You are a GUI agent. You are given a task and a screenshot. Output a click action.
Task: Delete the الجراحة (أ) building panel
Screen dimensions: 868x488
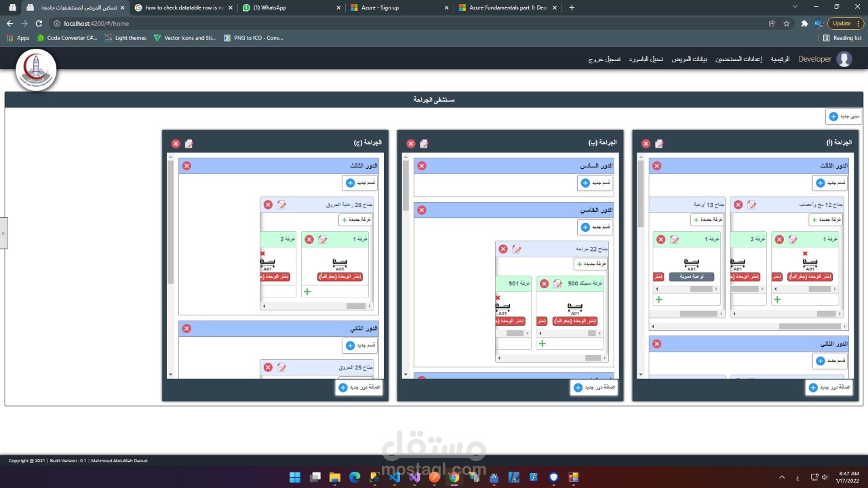pyautogui.click(x=646, y=144)
